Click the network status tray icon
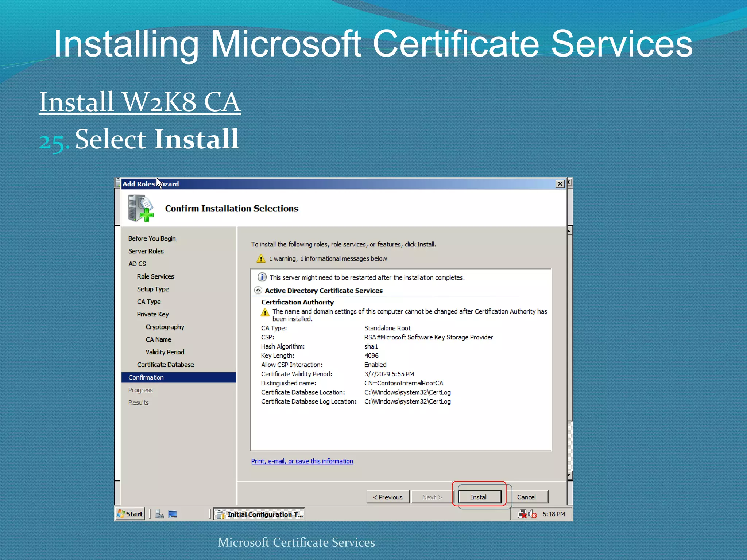747x560 pixels. pyautogui.click(x=522, y=514)
